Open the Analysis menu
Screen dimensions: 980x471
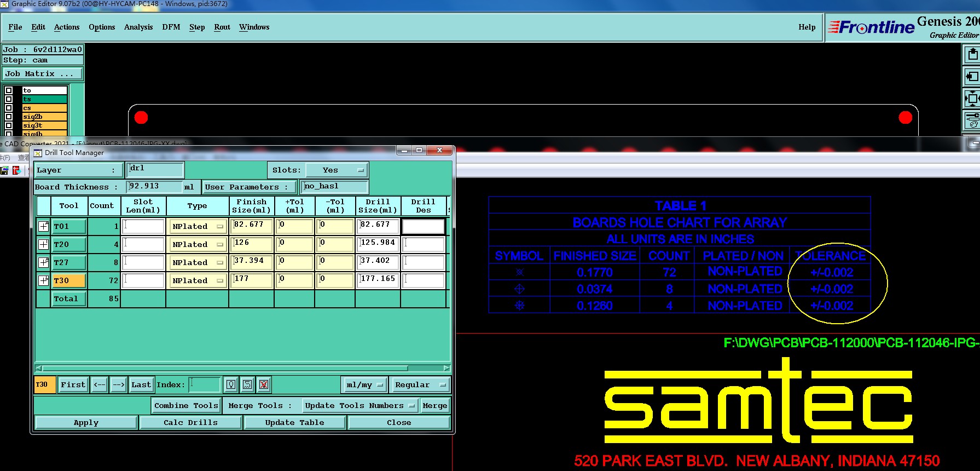[138, 27]
